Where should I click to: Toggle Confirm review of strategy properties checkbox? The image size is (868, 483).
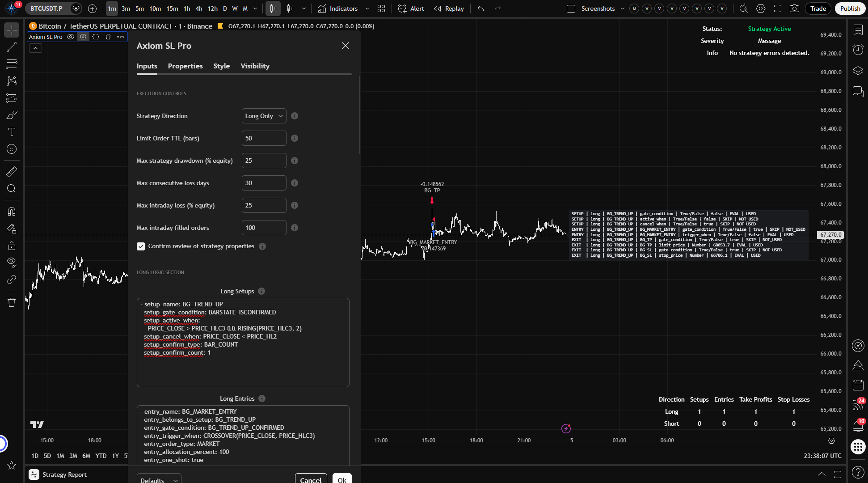(141, 246)
